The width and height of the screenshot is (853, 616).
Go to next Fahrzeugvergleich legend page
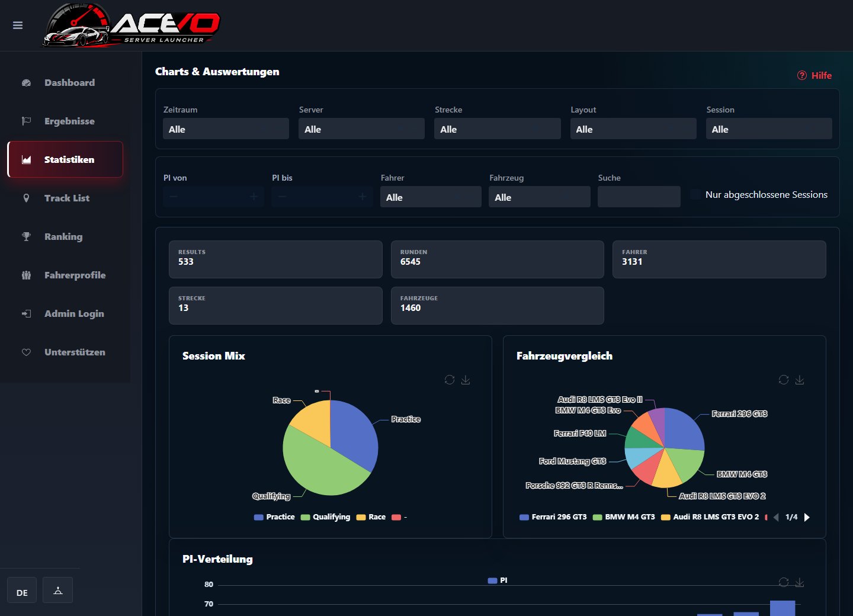click(x=807, y=517)
